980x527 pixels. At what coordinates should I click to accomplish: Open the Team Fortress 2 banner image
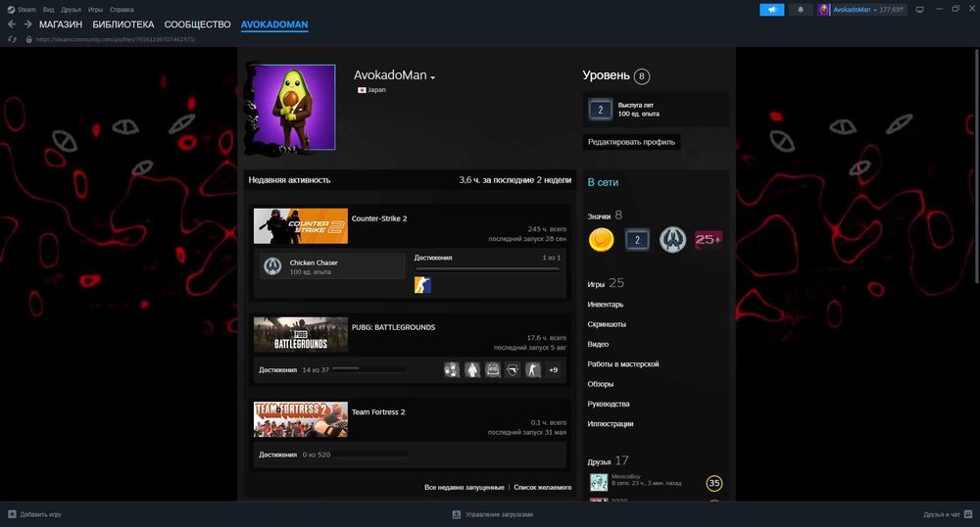coord(301,419)
